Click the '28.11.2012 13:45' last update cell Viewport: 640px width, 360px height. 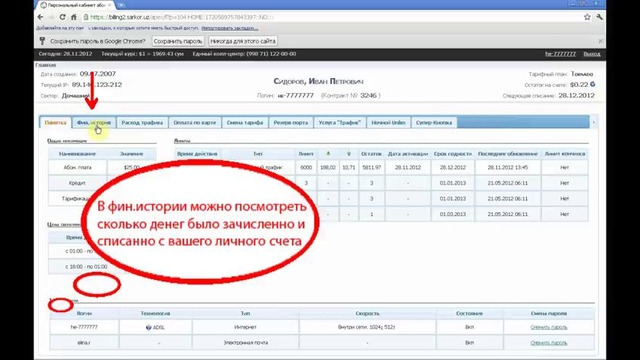[508, 167]
